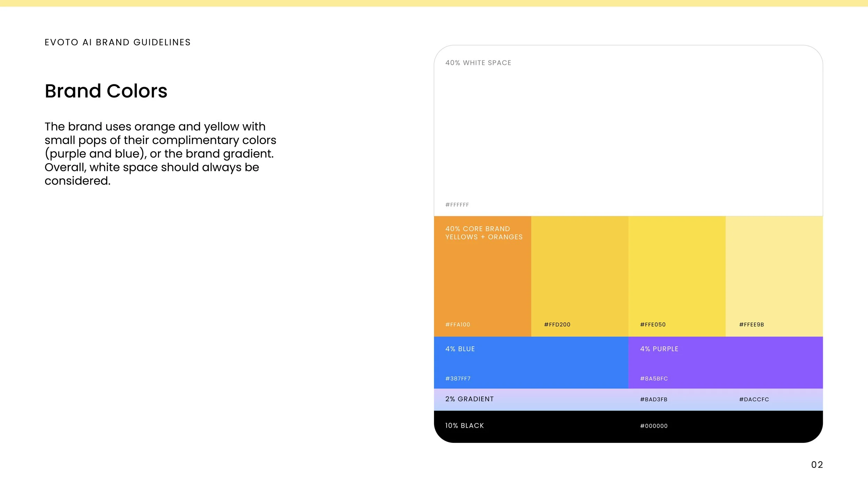Image resolution: width=868 pixels, height=488 pixels.
Task: Click the #DACCFC gradient hex label
Action: pyautogui.click(x=754, y=399)
